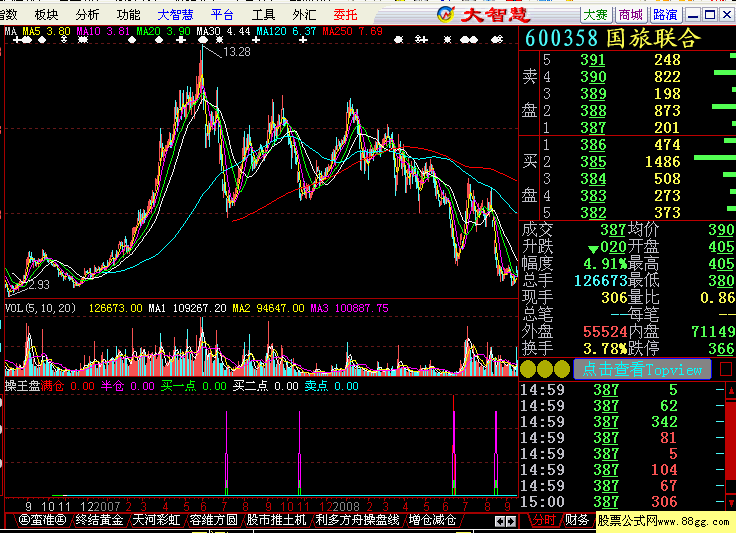Viewport: 736px width, 533px height.
Task: Select the 股市推土机 indicator tab
Action: tap(276, 520)
